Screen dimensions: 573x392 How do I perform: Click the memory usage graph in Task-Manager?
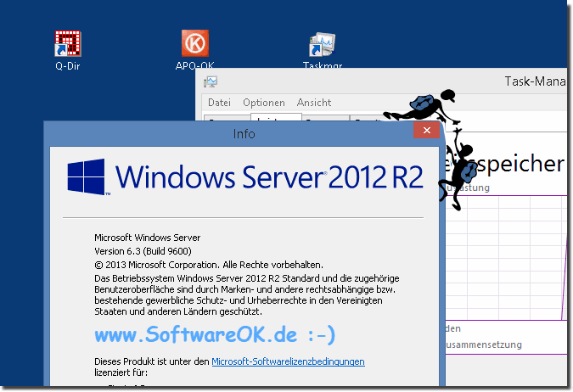506,258
